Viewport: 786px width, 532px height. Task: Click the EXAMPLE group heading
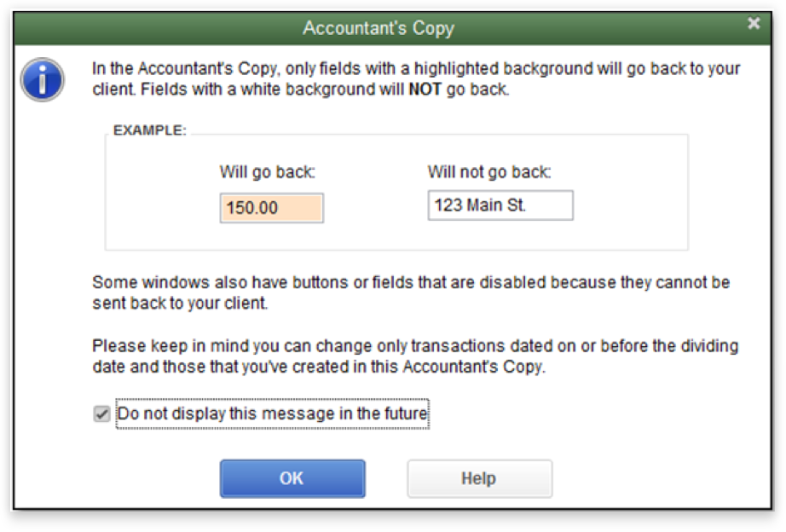click(x=149, y=130)
